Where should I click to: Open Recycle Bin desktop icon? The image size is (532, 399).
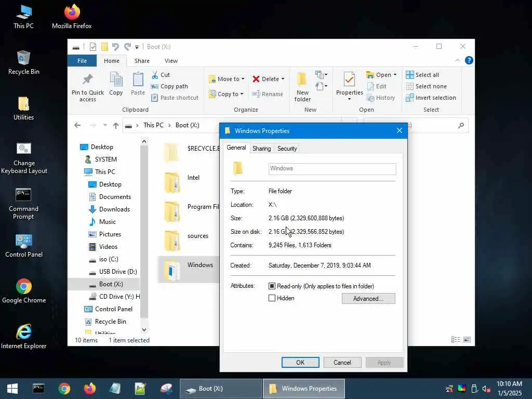point(23,63)
